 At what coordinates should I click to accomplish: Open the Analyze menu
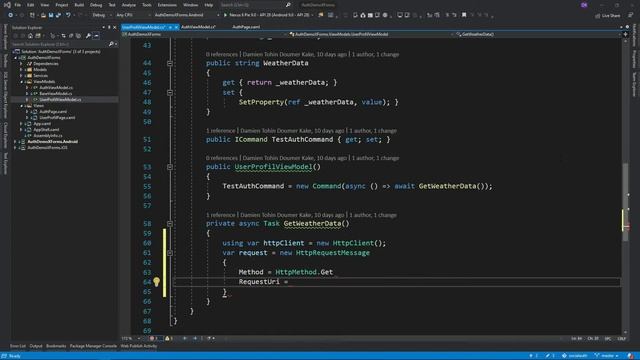click(x=129, y=5)
